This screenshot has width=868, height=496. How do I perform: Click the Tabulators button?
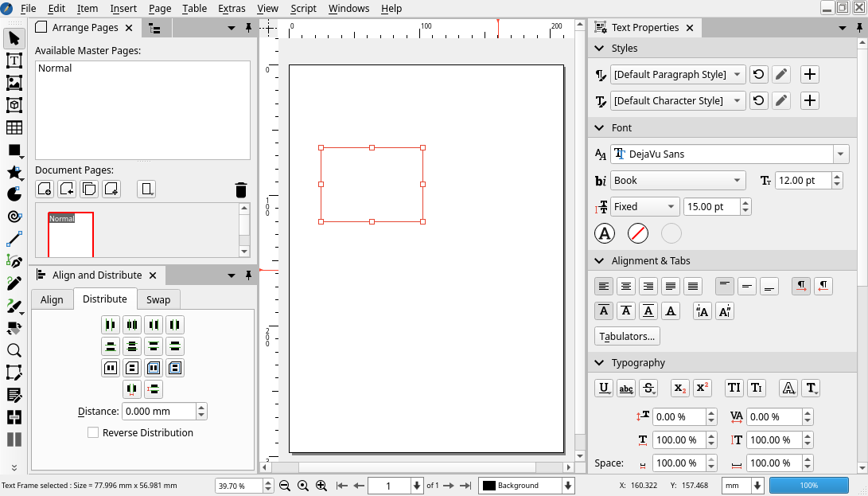pos(627,336)
